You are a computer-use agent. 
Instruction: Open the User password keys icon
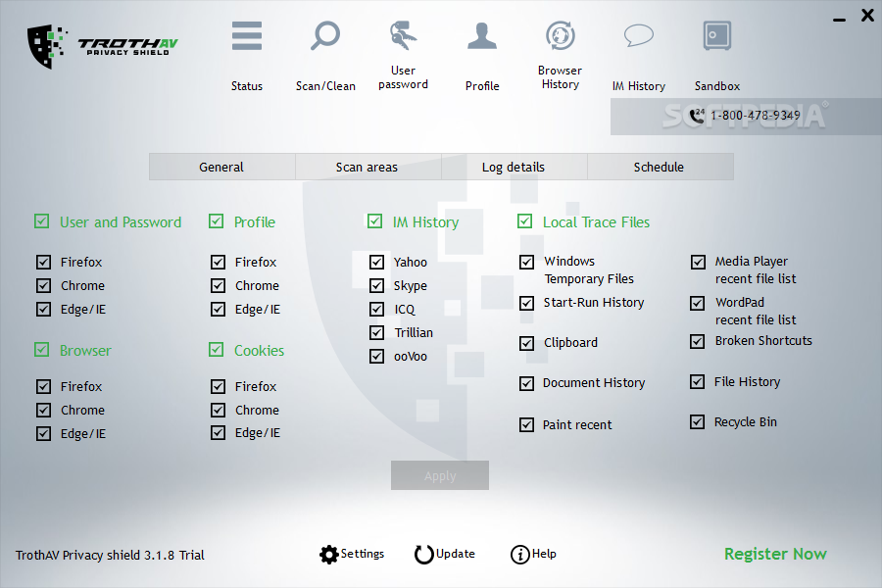pyautogui.click(x=404, y=35)
